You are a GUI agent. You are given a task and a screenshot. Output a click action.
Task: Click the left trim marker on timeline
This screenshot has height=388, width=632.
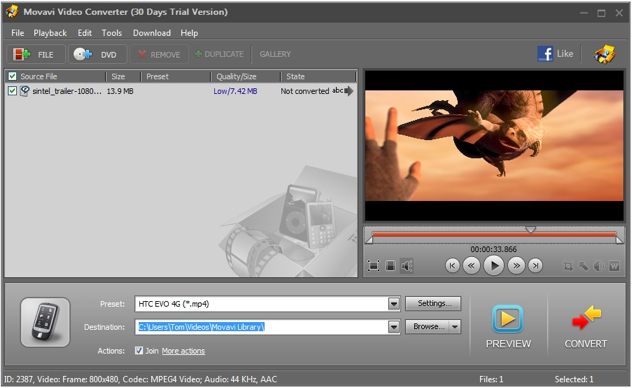click(369, 240)
